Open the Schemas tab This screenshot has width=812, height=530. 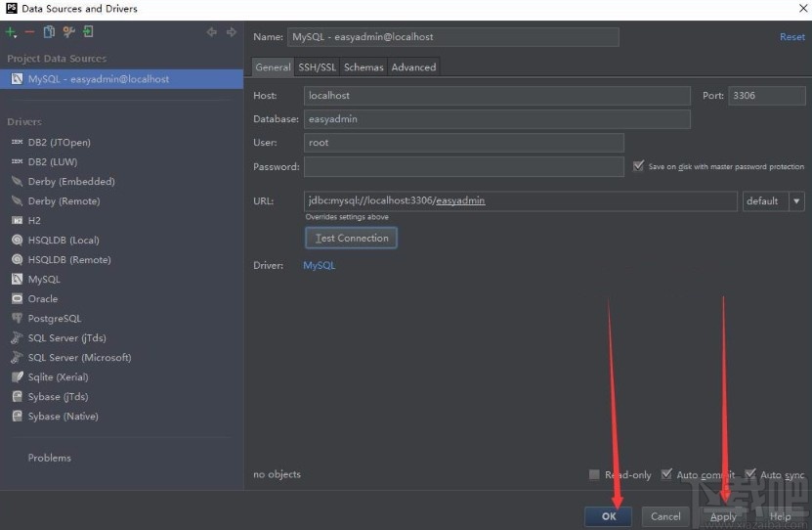click(x=363, y=67)
